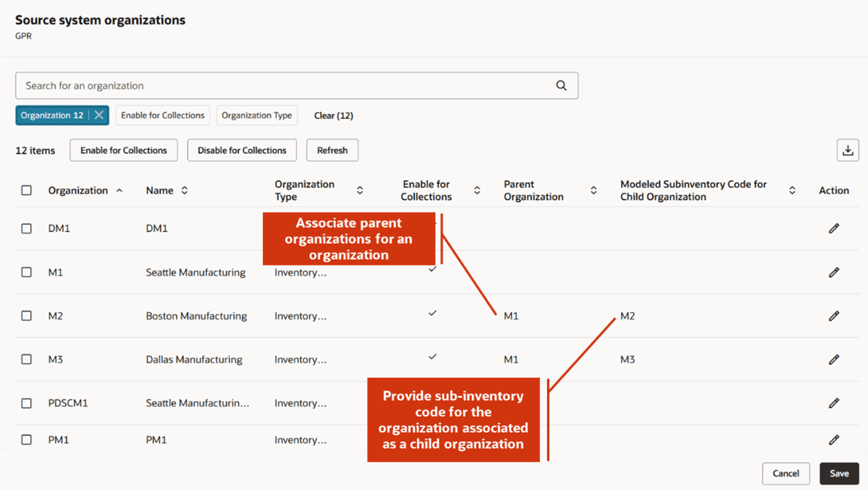
Task: Select the PDSCM1 row checkbox
Action: (x=27, y=403)
